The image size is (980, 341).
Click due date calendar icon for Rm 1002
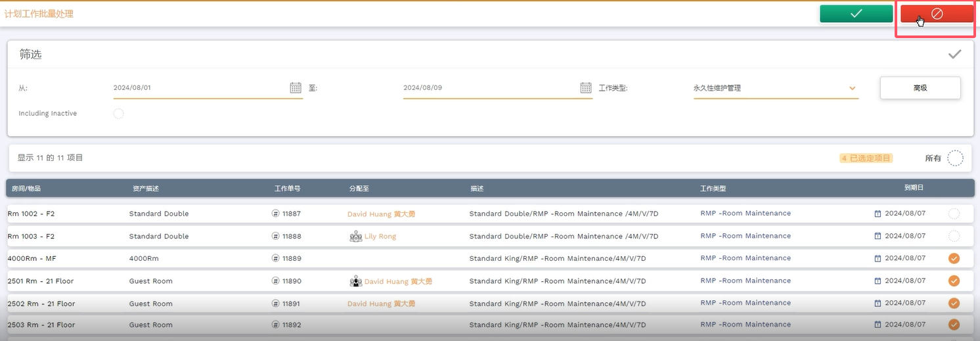click(x=878, y=214)
